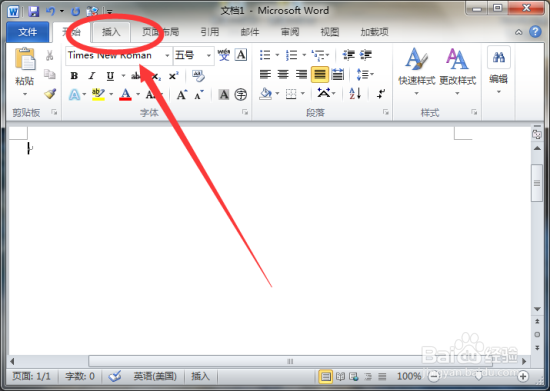Open the Editing group menu
The height and width of the screenshot is (391, 550).
click(498, 70)
